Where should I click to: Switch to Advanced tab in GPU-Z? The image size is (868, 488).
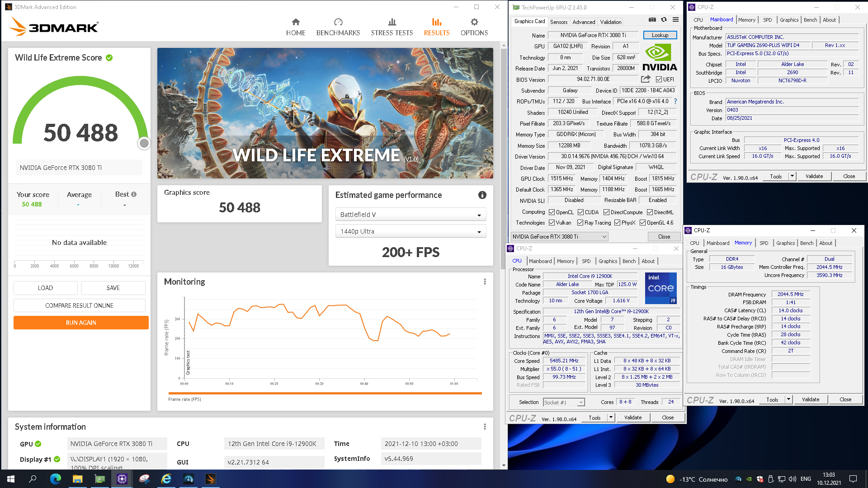point(584,22)
